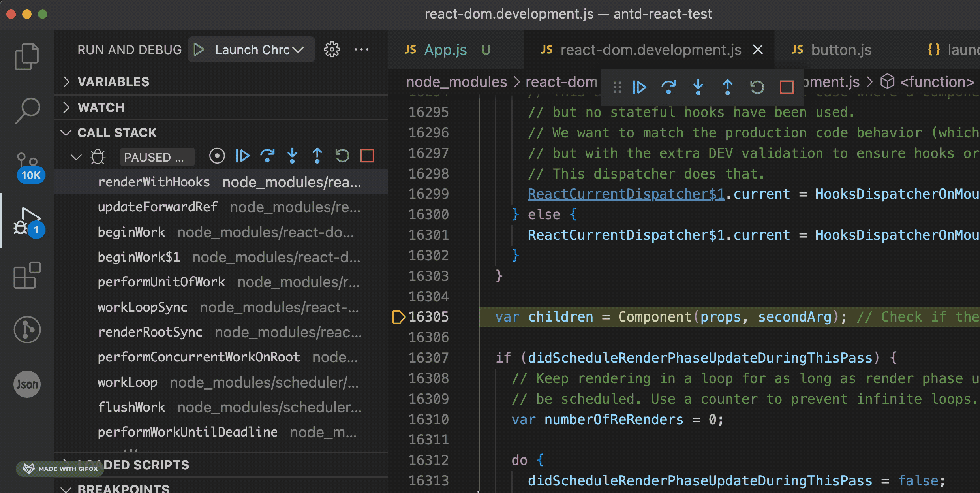The height and width of the screenshot is (493, 980).
Task: Select the updateForwardRef stack frame
Action: click(x=158, y=207)
